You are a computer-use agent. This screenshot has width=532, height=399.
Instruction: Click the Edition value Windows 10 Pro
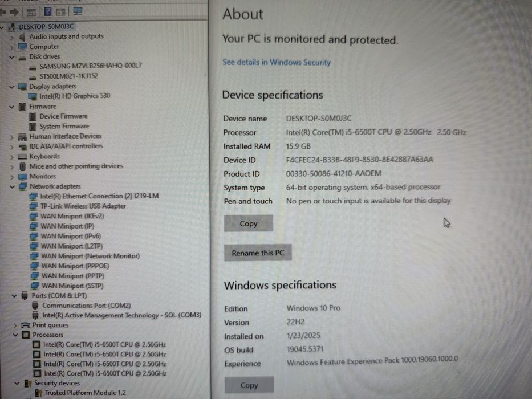tap(314, 308)
